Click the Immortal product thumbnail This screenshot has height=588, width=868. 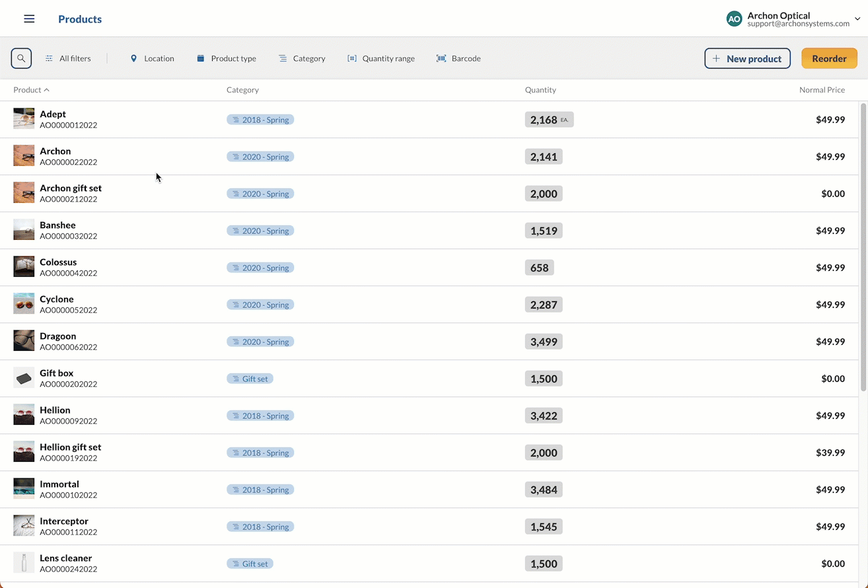coord(24,489)
